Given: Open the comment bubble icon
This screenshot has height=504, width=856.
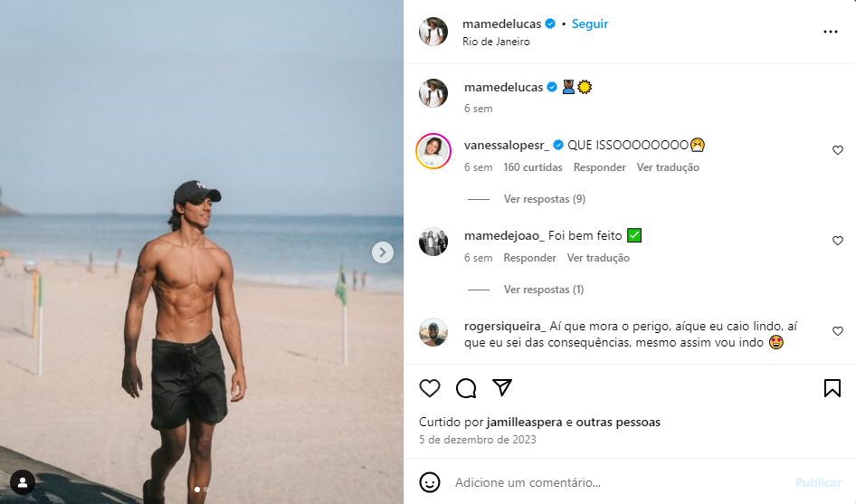Looking at the screenshot, I should (466, 388).
